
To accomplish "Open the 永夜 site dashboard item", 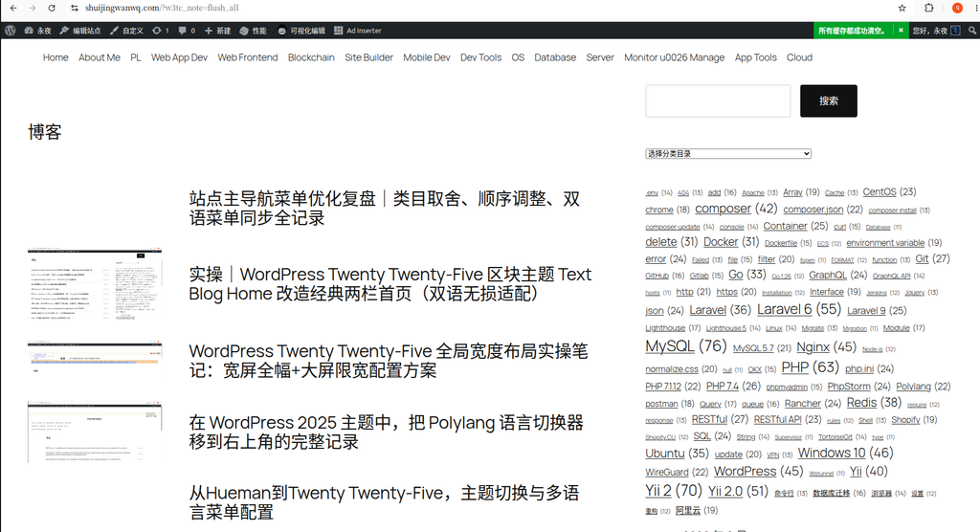I will pyautogui.click(x=38, y=30).
